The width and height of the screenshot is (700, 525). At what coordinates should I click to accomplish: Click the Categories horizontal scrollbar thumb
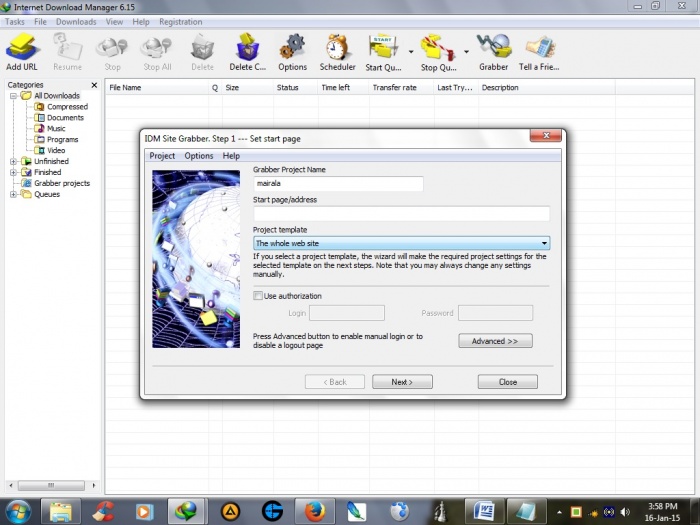click(51, 485)
